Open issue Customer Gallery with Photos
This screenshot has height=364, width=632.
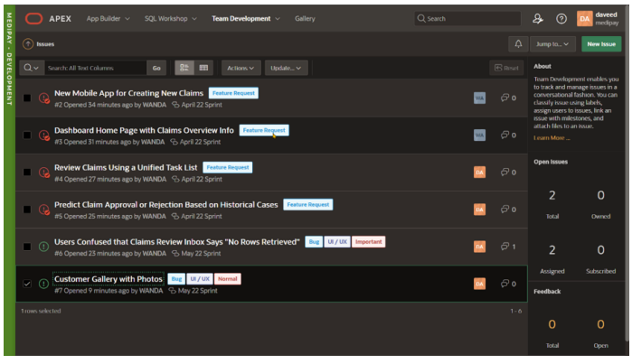108,279
